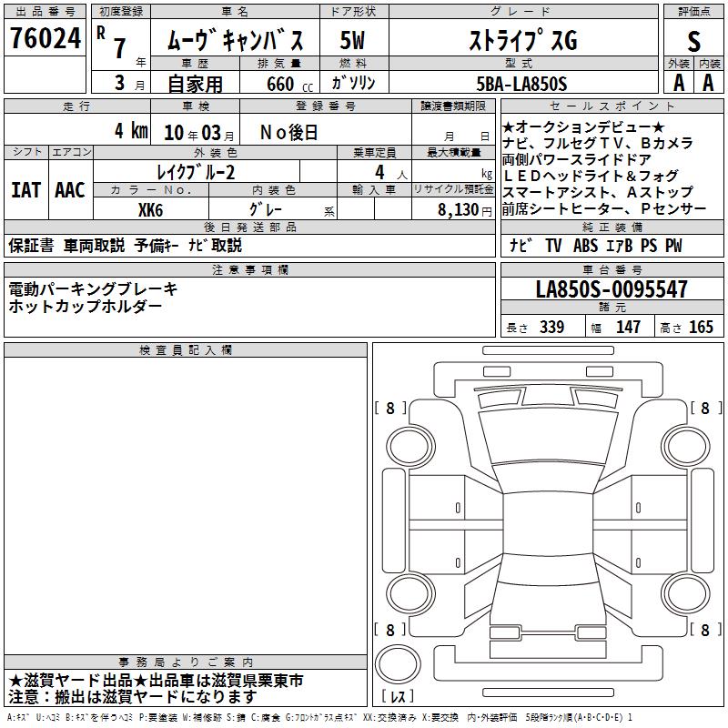Select car name ムーヴキャンバス
Image resolution: width=728 pixels, height=728 pixels.
[x=235, y=40]
